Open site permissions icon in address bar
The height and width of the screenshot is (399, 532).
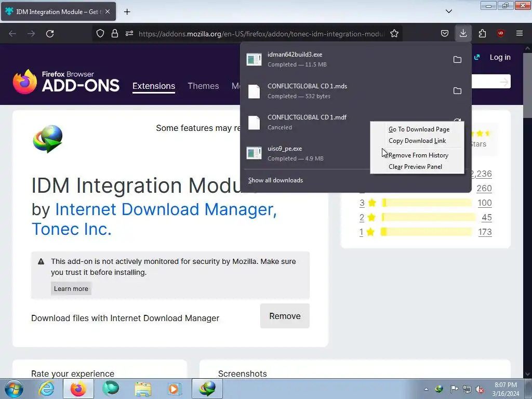tap(129, 34)
